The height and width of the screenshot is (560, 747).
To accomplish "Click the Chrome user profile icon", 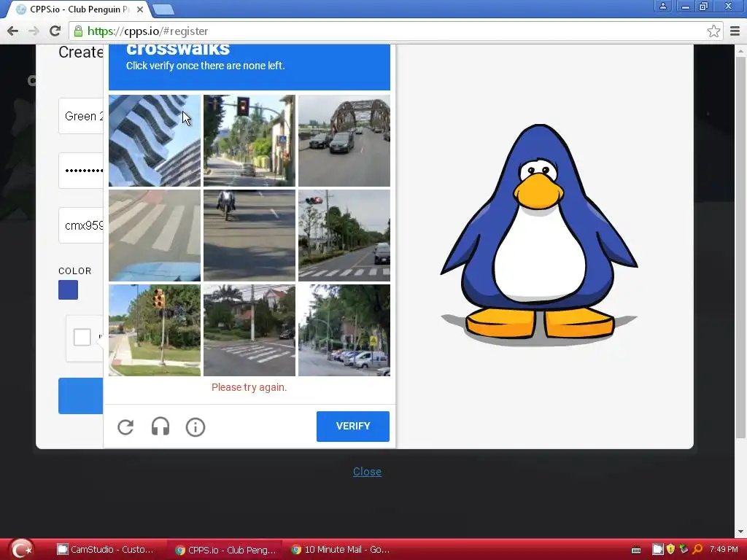I will (662, 6).
